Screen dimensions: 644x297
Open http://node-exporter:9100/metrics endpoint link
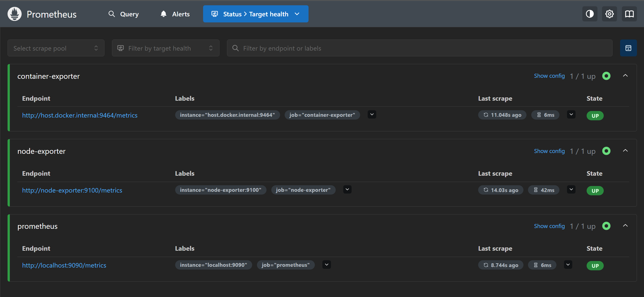point(72,190)
